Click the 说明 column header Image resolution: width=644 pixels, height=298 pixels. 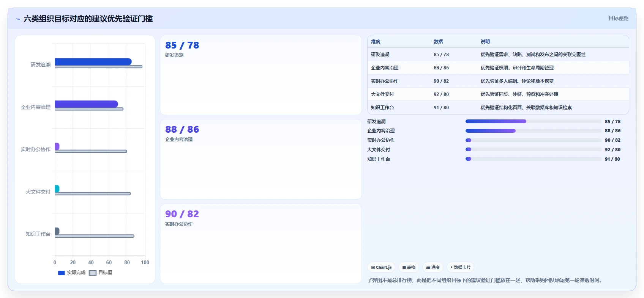(x=485, y=42)
